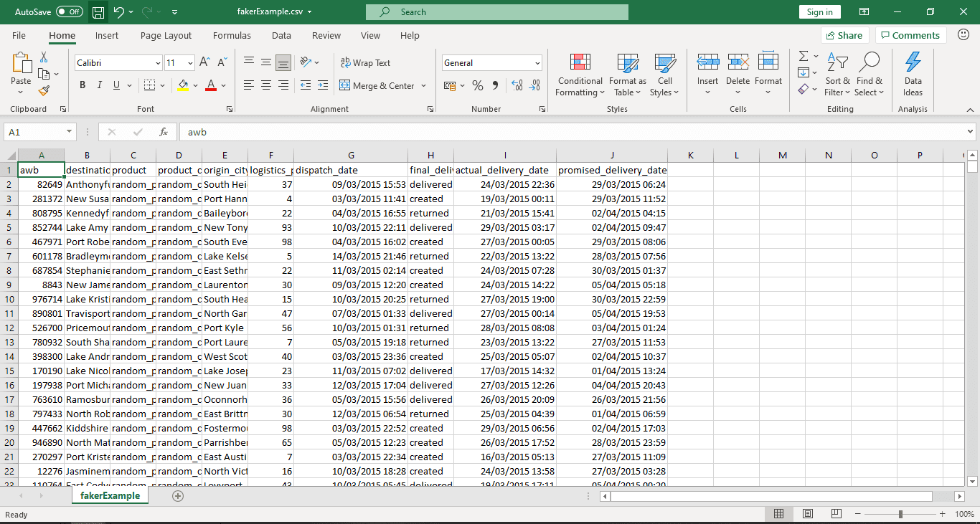Click the Sign in button
Screen dimensions: 980x524
tap(819, 12)
